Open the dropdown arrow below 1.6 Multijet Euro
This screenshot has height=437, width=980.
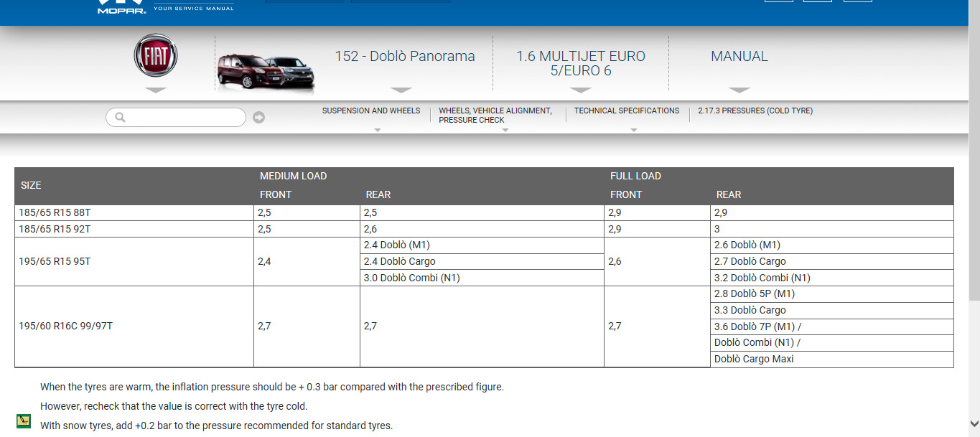pyautogui.click(x=581, y=90)
